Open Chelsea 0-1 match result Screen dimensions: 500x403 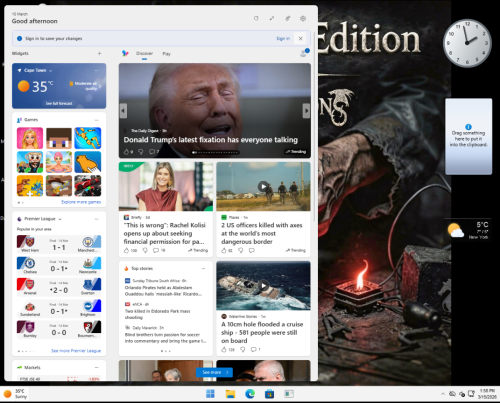(x=59, y=265)
